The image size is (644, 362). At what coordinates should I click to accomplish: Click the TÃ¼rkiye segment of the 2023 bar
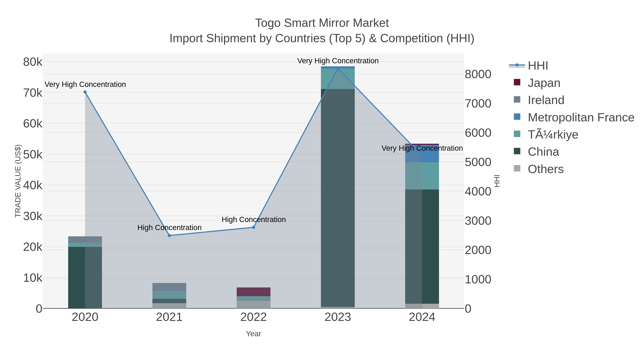click(338, 79)
